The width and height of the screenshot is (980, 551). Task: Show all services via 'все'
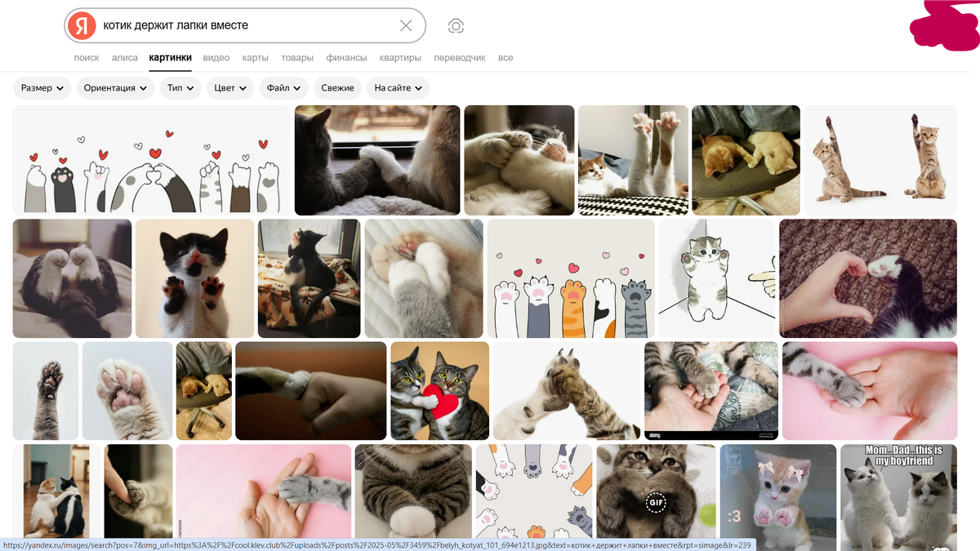click(x=506, y=58)
